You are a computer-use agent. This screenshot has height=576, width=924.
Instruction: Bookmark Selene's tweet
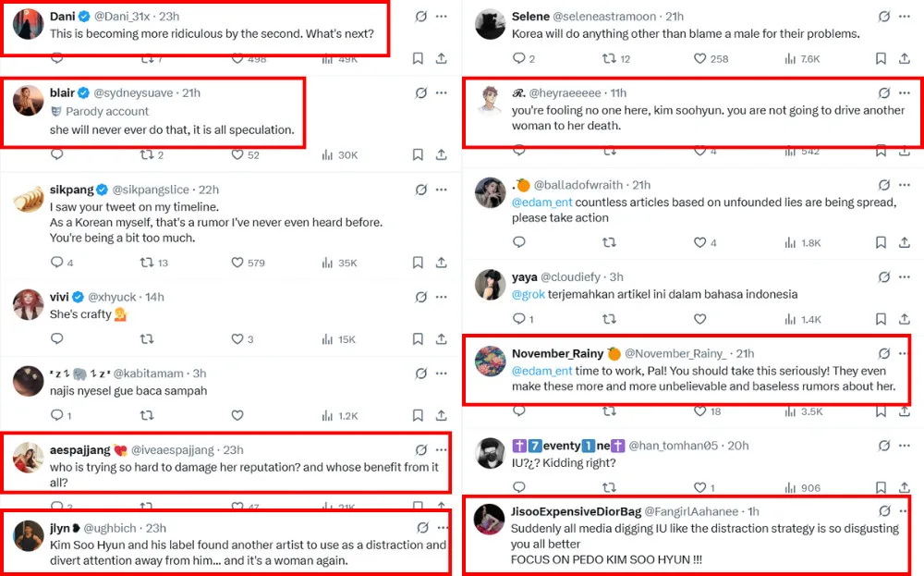(x=881, y=59)
